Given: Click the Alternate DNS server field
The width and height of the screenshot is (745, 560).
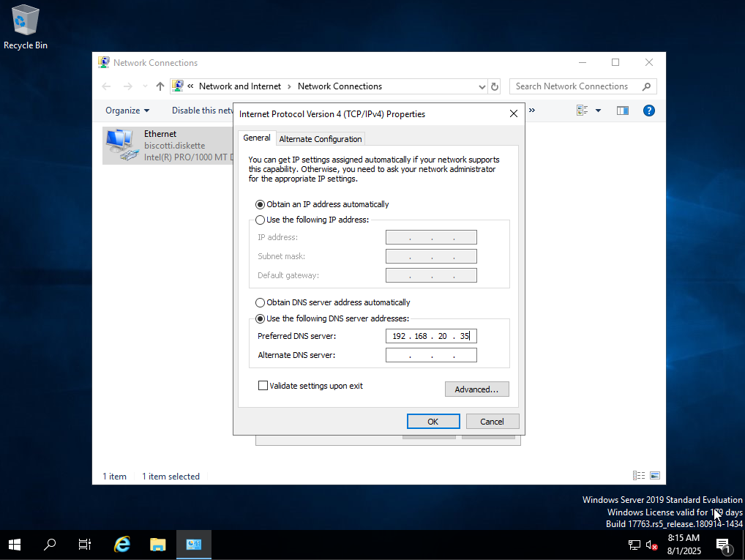Looking at the screenshot, I should [x=431, y=355].
